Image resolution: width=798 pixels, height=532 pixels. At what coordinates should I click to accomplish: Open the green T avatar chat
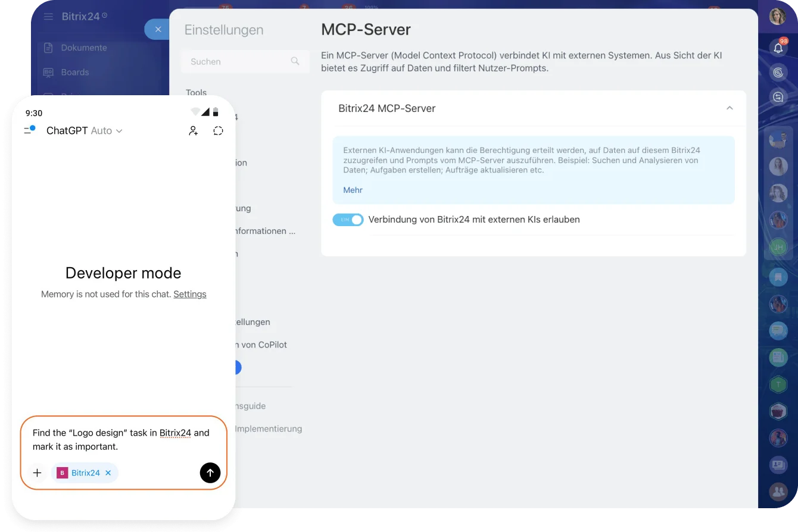click(778, 384)
